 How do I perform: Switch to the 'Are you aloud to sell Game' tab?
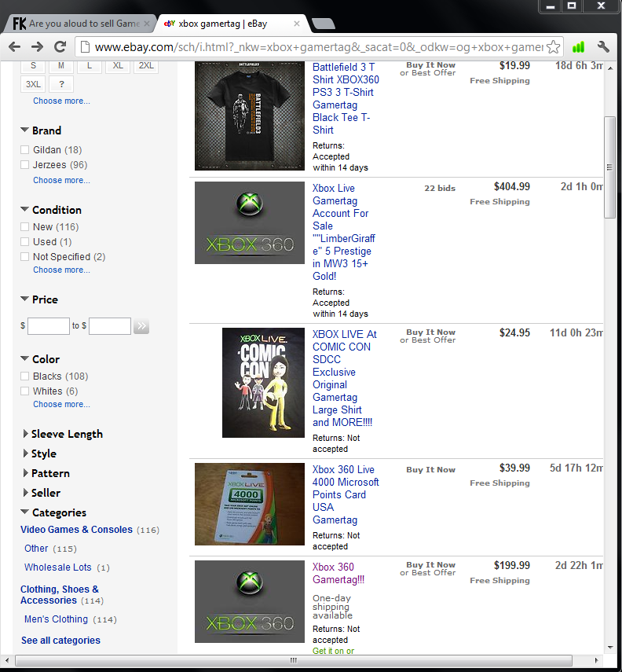point(79,24)
